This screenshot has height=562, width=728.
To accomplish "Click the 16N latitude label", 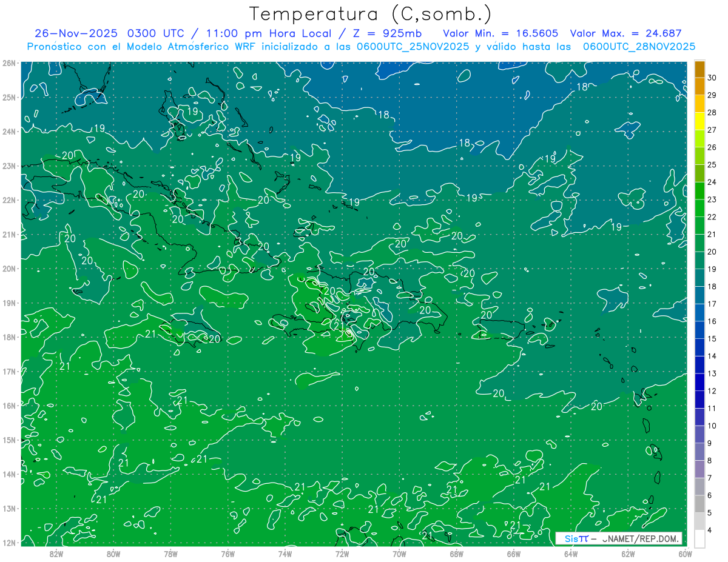I will tap(9, 406).
